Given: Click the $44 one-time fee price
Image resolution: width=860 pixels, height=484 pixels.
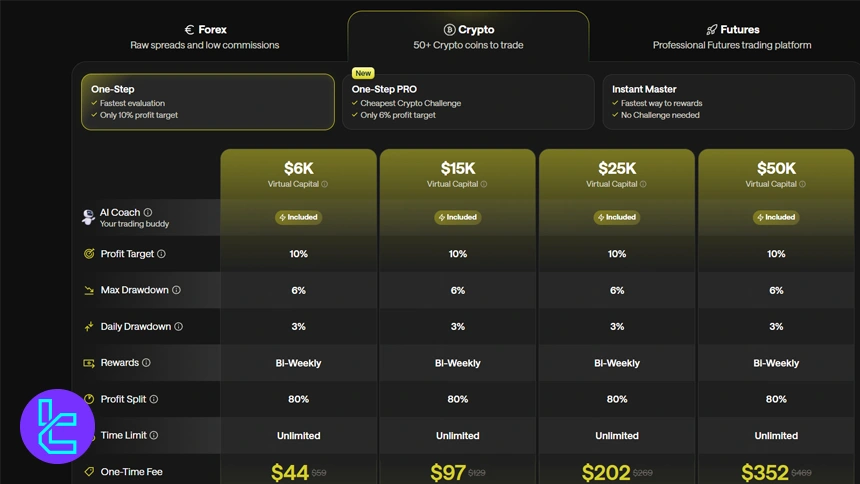Looking at the screenshot, I should tap(290, 472).
